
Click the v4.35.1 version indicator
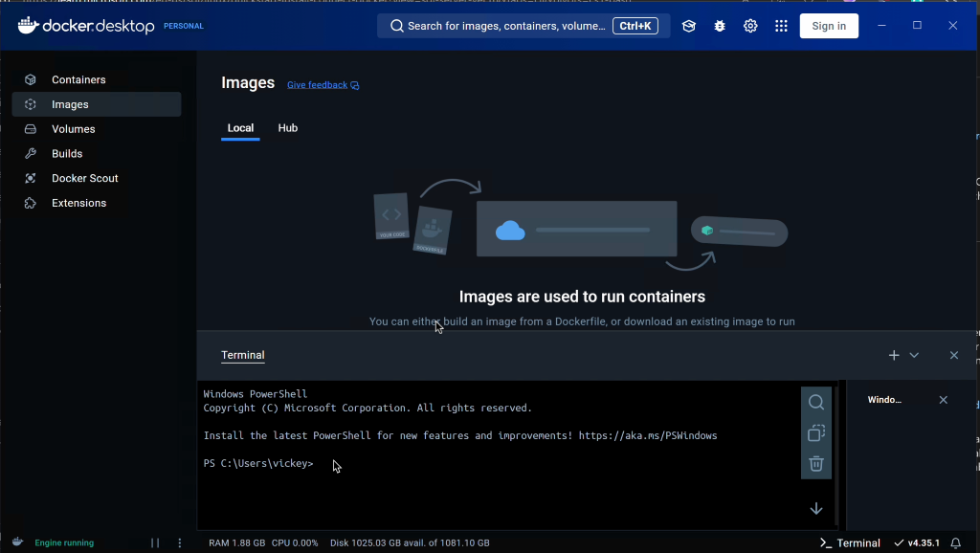click(x=917, y=543)
